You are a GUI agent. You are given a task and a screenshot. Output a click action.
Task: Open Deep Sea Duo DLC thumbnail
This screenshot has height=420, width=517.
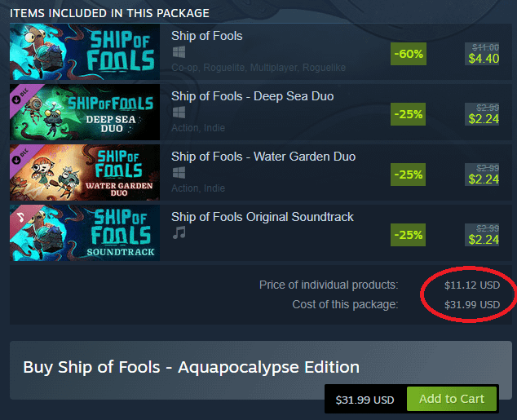tap(85, 111)
